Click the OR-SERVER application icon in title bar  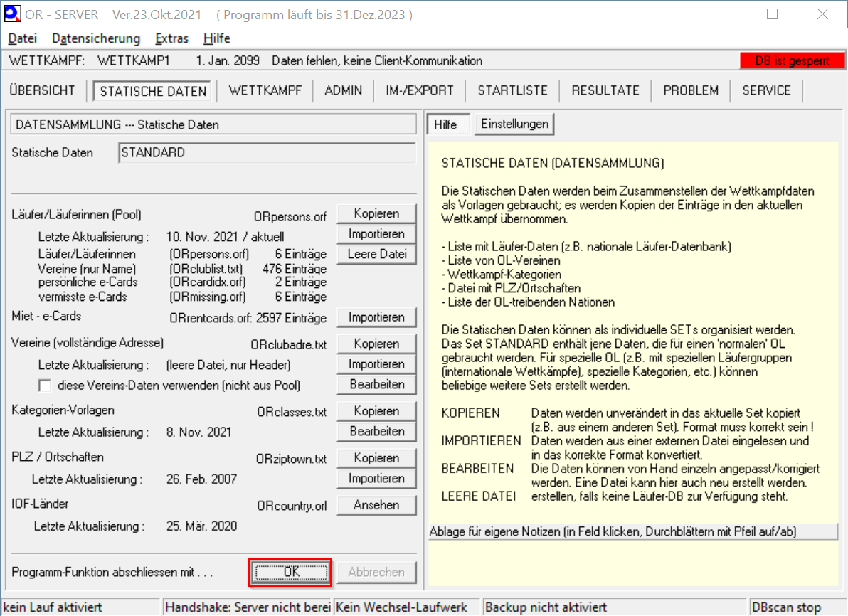point(13,14)
